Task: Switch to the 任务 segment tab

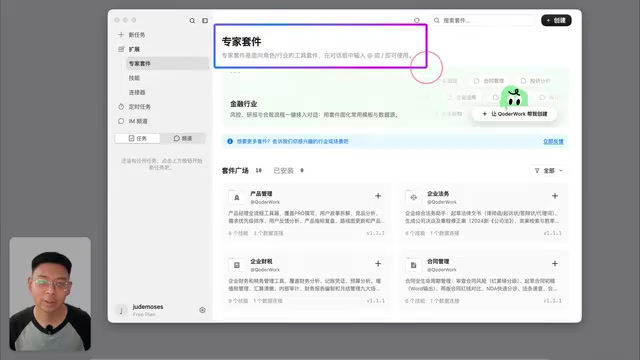Action: click(138, 138)
